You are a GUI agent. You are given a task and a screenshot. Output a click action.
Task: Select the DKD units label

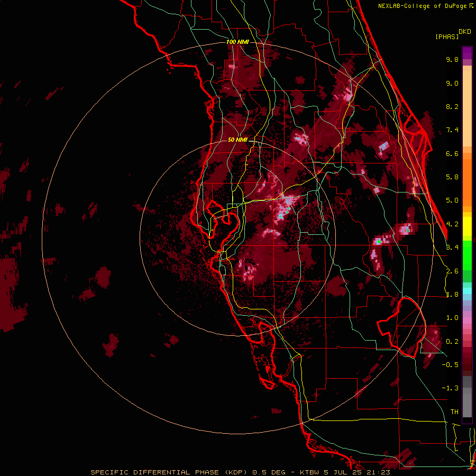pos(465,32)
